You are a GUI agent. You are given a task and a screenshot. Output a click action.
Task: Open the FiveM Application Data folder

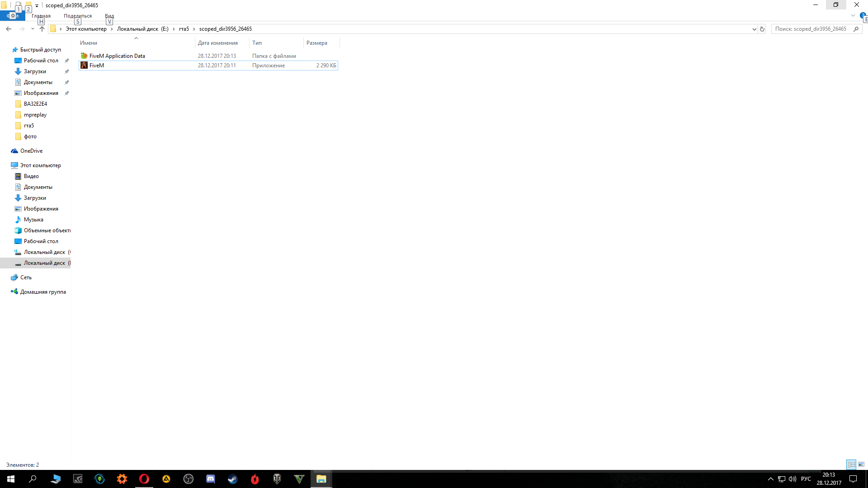(117, 56)
